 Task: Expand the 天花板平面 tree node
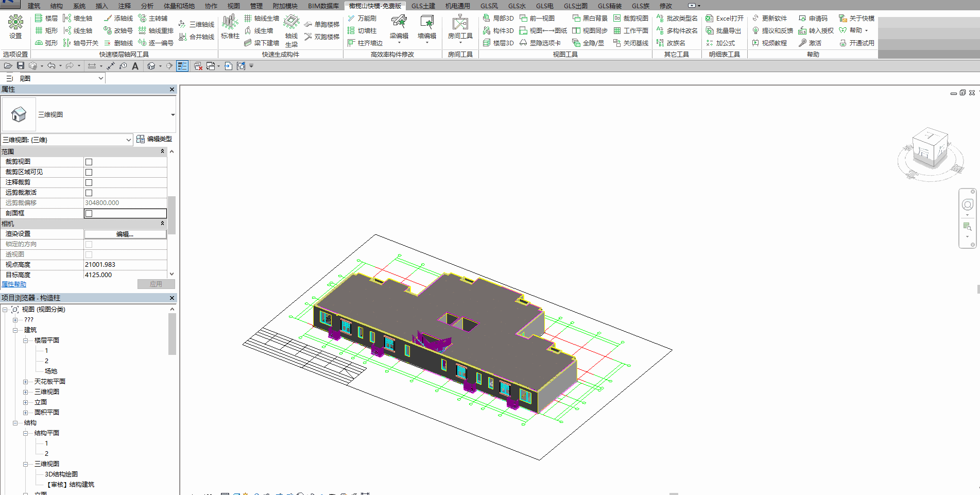25,382
